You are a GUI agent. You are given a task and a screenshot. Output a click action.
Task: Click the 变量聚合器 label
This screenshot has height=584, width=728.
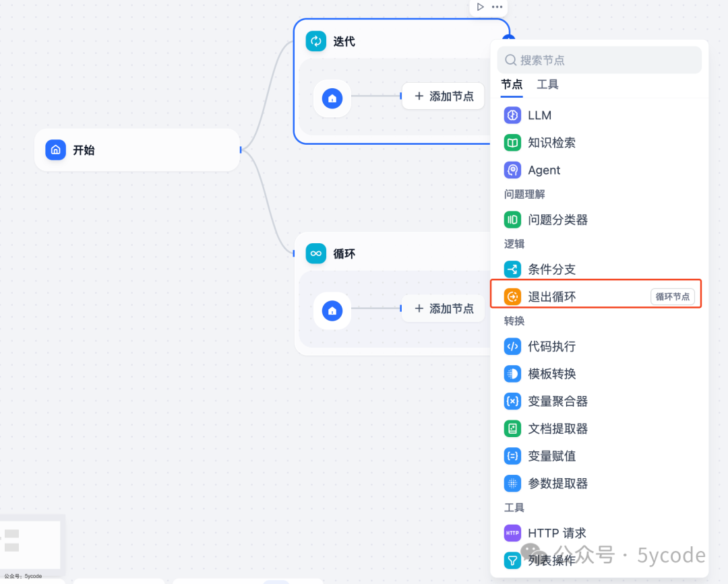tap(557, 401)
